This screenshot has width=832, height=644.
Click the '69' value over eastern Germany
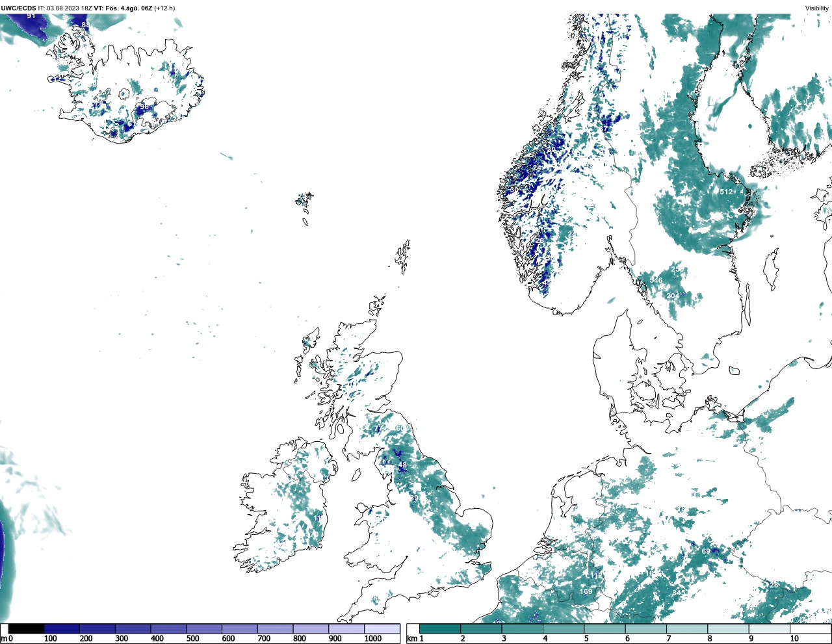[x=706, y=551]
